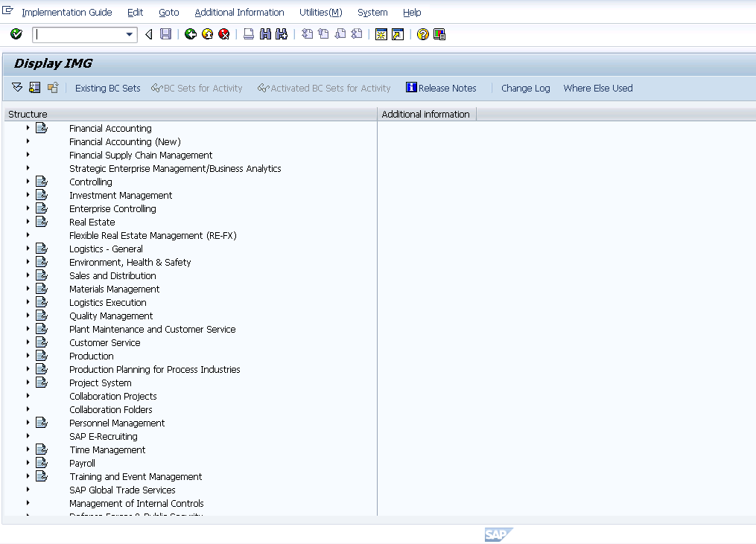Click the First Page icon
This screenshot has width=756, height=544.
[307, 34]
